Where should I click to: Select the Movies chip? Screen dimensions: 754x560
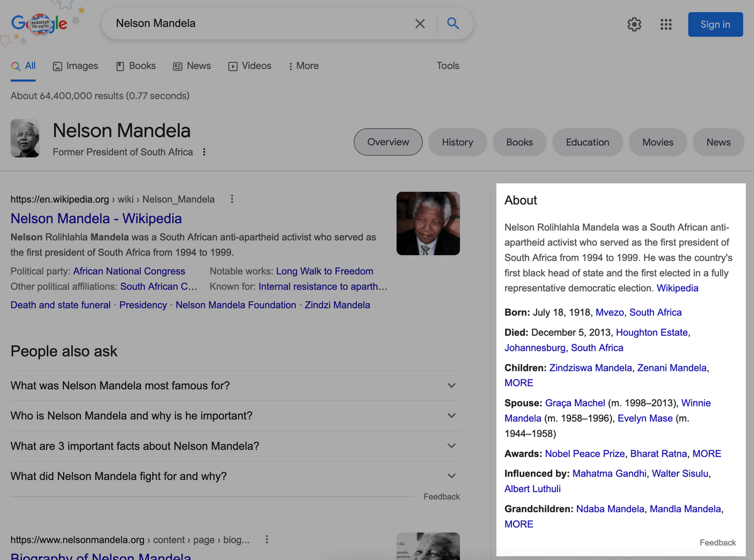[x=658, y=142]
